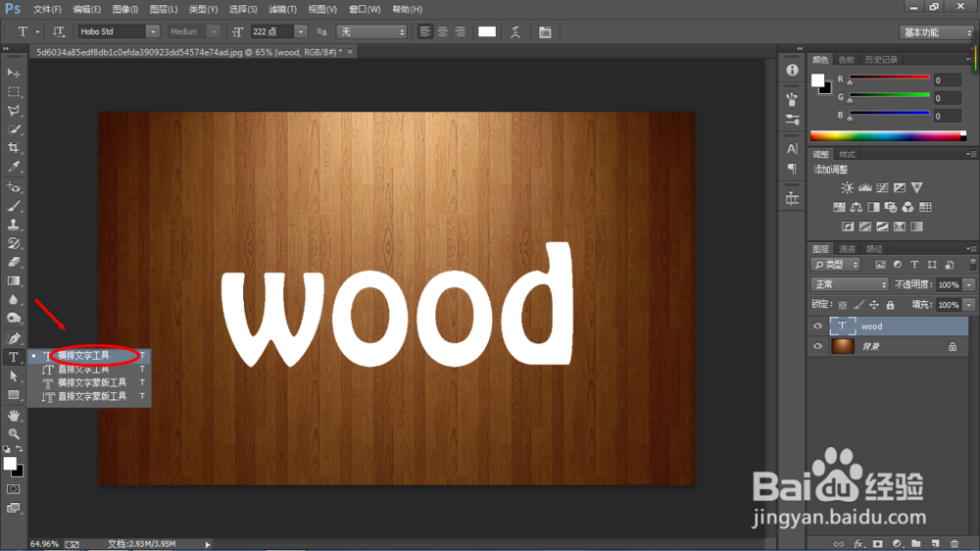Viewport: 980px width, 551px height.
Task: Select the Pen tool
Action: [13, 338]
